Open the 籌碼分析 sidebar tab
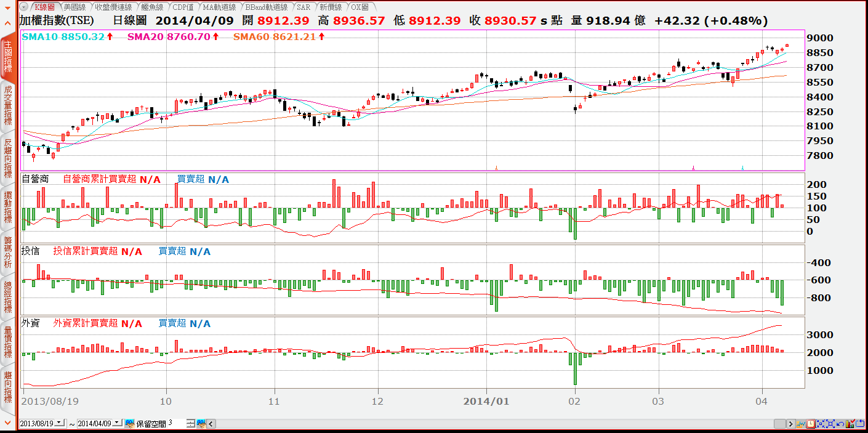Screen dimensions: 868x433 point(8,251)
